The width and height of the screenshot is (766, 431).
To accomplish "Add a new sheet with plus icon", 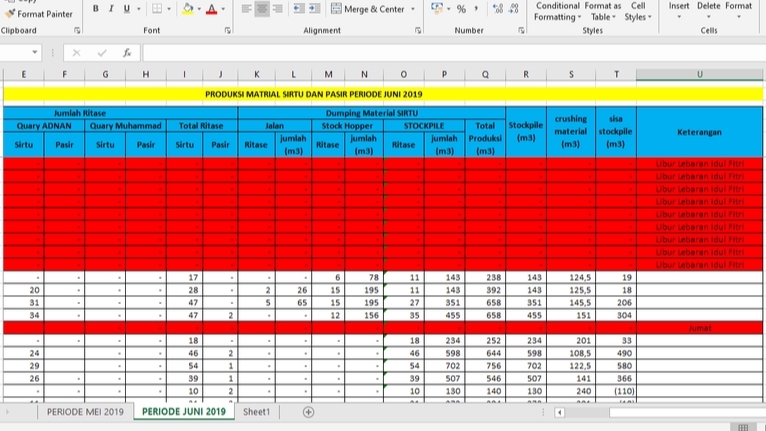I will (x=308, y=412).
